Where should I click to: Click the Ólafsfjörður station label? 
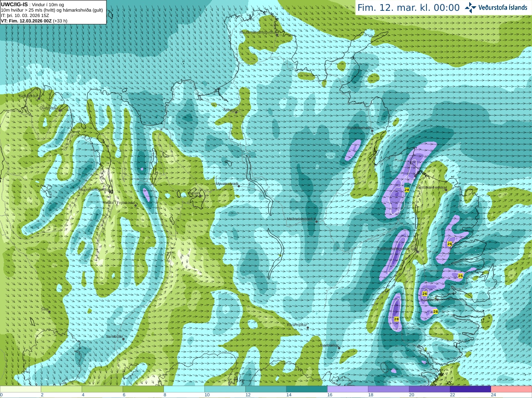pos(49,108)
